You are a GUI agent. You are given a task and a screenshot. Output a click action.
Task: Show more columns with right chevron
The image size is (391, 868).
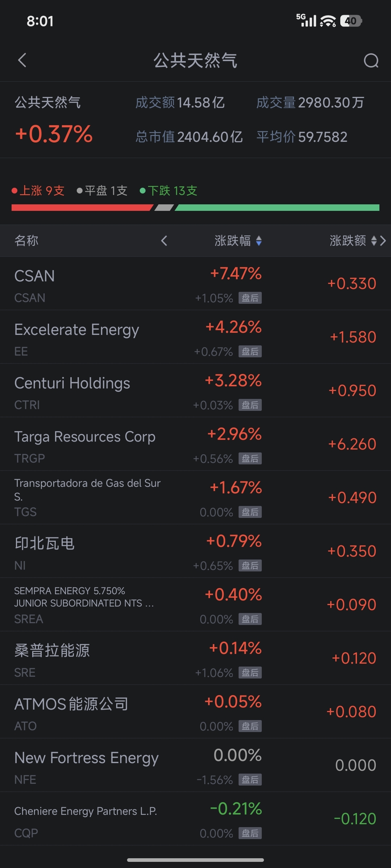point(383,241)
